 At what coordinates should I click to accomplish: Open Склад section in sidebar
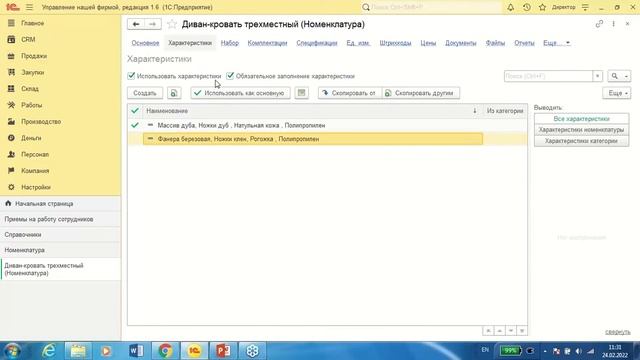click(30, 89)
